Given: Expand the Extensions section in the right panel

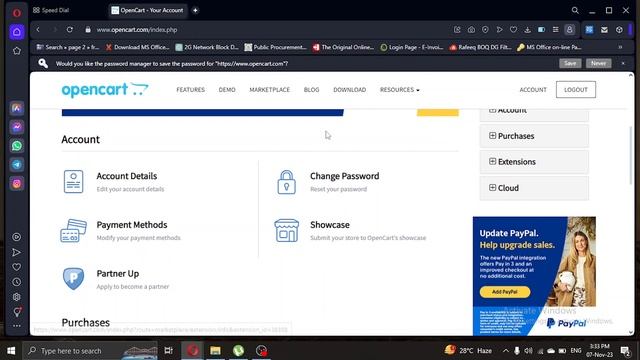Looking at the screenshot, I should [x=534, y=162].
